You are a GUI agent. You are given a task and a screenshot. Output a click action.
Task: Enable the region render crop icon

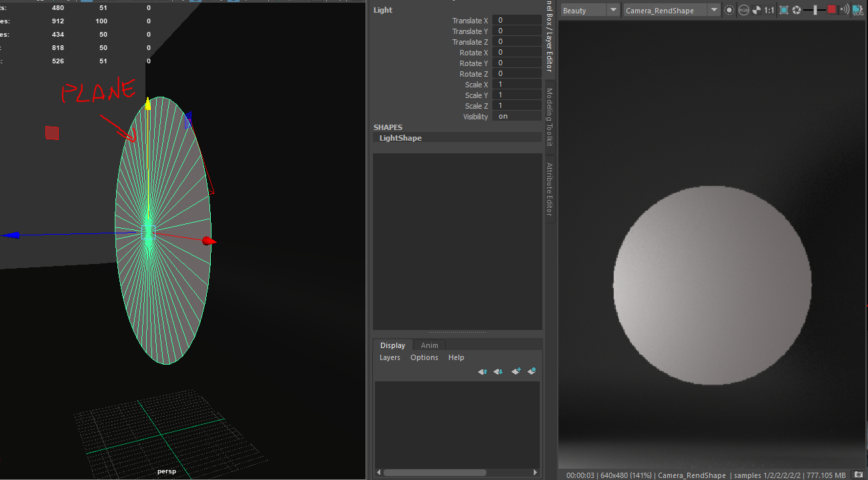point(783,10)
